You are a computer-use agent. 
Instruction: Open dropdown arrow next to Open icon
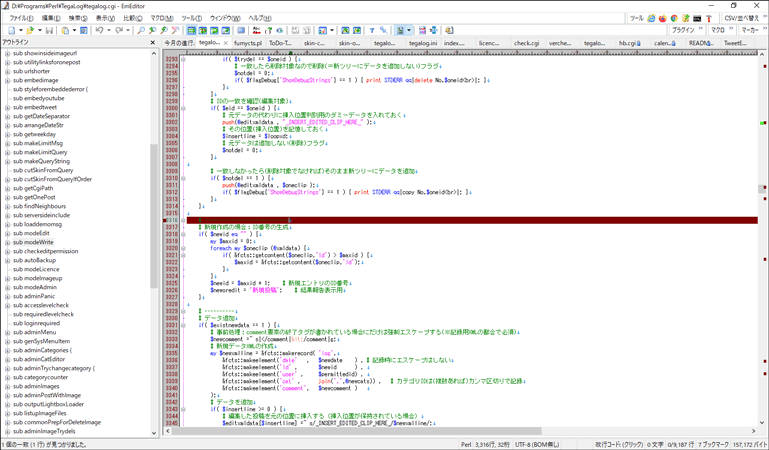(40, 30)
